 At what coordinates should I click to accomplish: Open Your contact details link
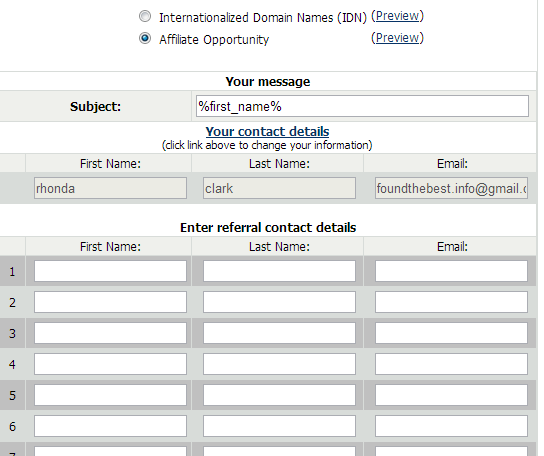click(x=267, y=132)
